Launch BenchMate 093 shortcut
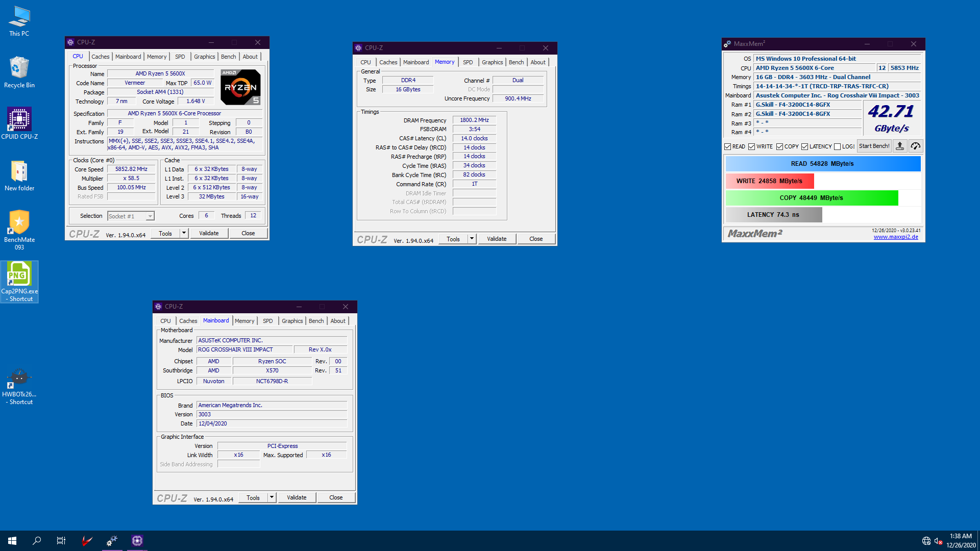This screenshot has height=551, width=980. (19, 230)
